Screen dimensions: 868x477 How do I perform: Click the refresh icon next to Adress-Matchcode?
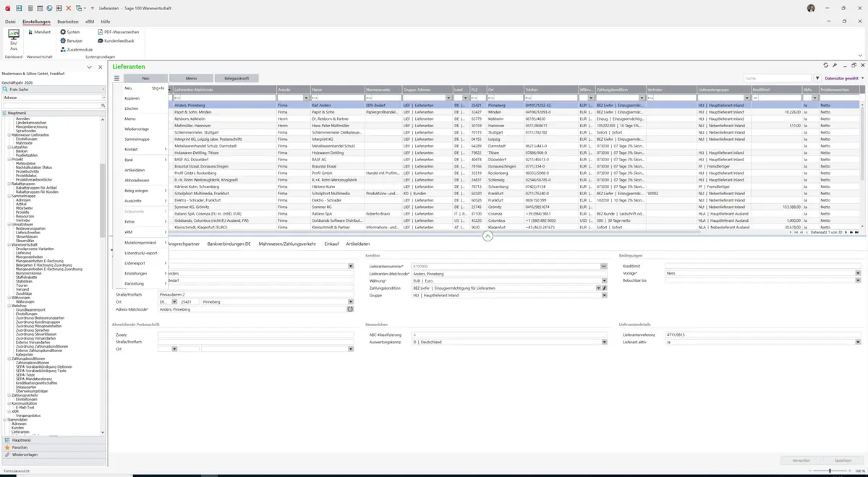click(351, 309)
